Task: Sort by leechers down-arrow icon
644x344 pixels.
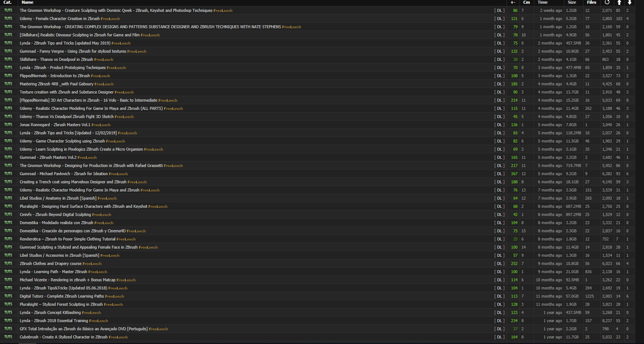Action: [629, 2]
